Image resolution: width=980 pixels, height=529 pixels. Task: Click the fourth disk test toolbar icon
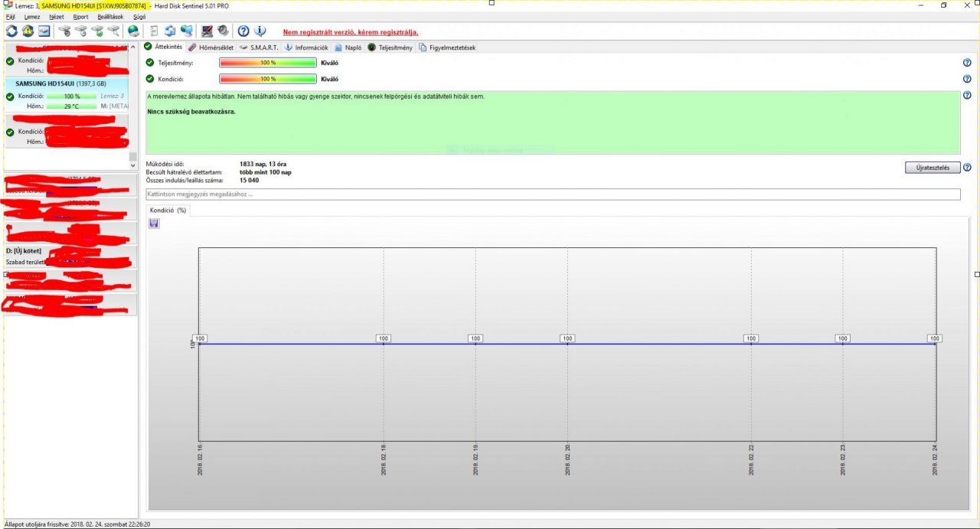pyautogui.click(x=113, y=31)
